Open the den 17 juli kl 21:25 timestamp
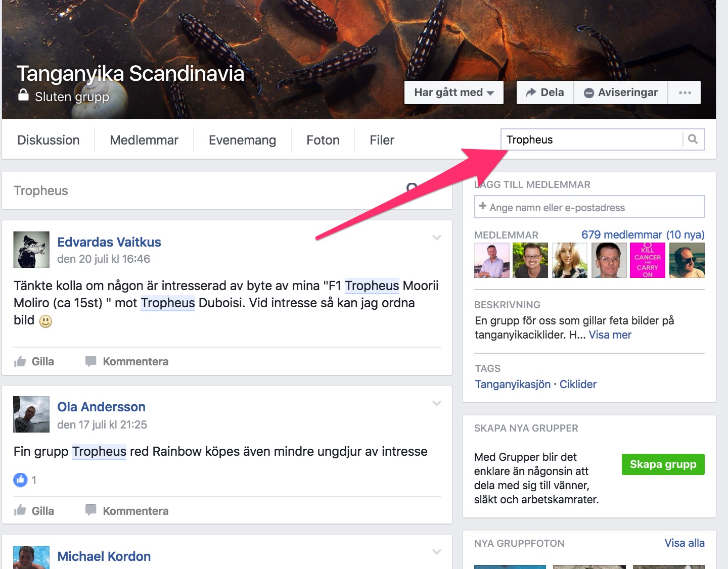This screenshot has height=569, width=728. (102, 424)
